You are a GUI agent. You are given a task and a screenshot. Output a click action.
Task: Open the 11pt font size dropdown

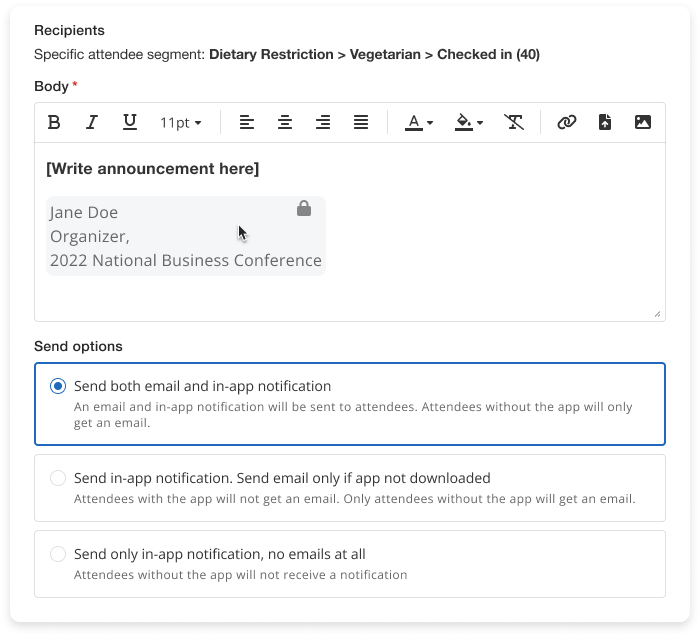[x=180, y=122]
